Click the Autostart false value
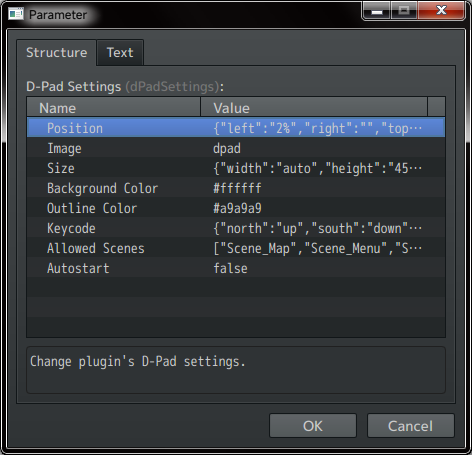 [230, 268]
